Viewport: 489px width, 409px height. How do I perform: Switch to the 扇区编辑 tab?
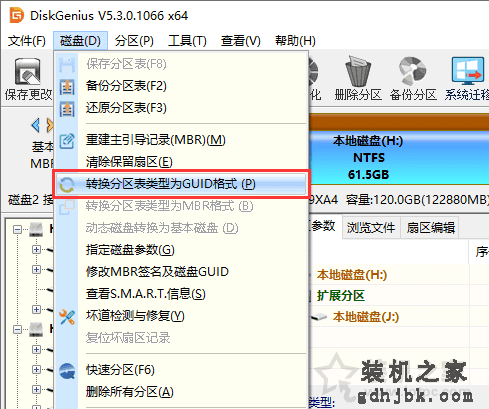[x=430, y=228]
